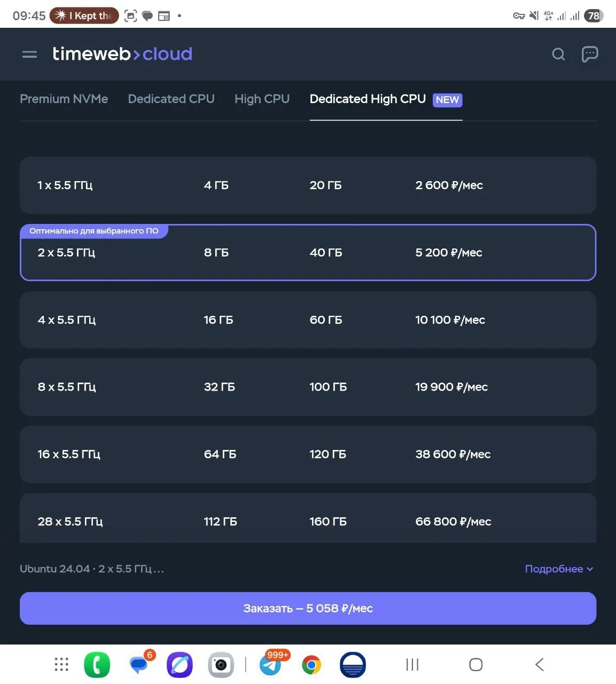Open the Camera app in dock
This screenshot has height=684, width=616.
pos(221,665)
